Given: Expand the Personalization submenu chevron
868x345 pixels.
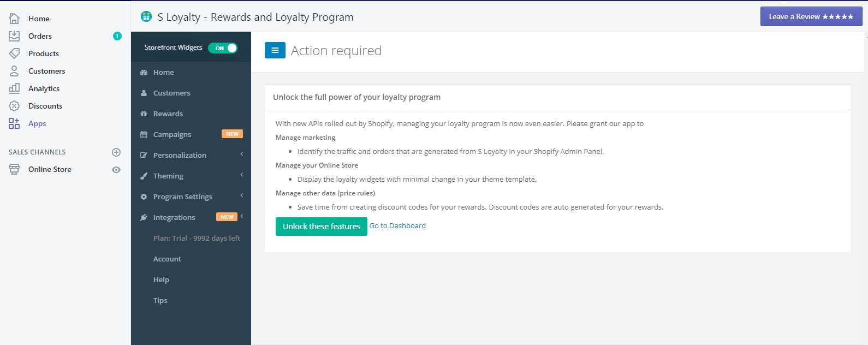Looking at the screenshot, I should [242, 154].
